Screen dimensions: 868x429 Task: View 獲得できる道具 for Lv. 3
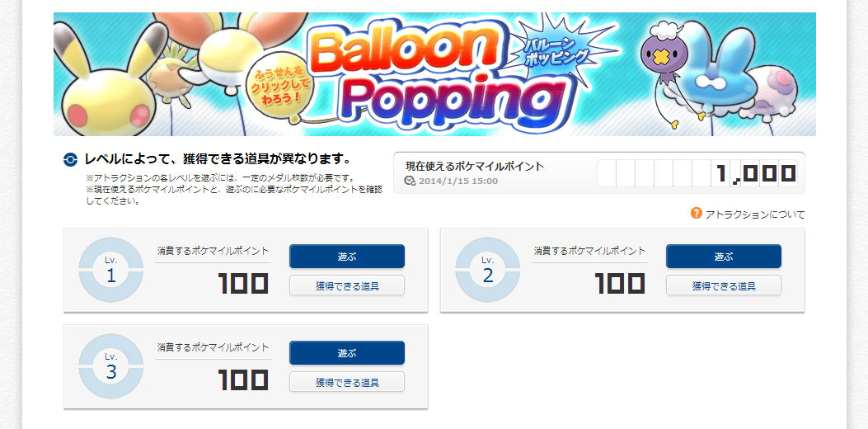tap(346, 382)
